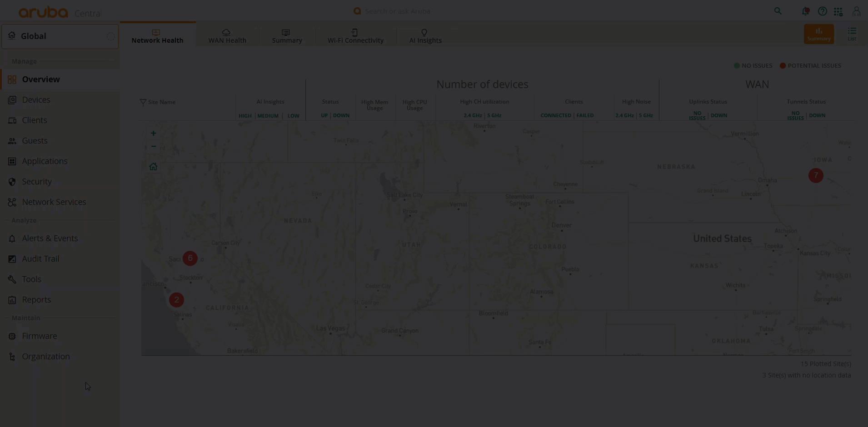Click the user profile icon
Screen dimensions: 868x427
pos(856,11)
